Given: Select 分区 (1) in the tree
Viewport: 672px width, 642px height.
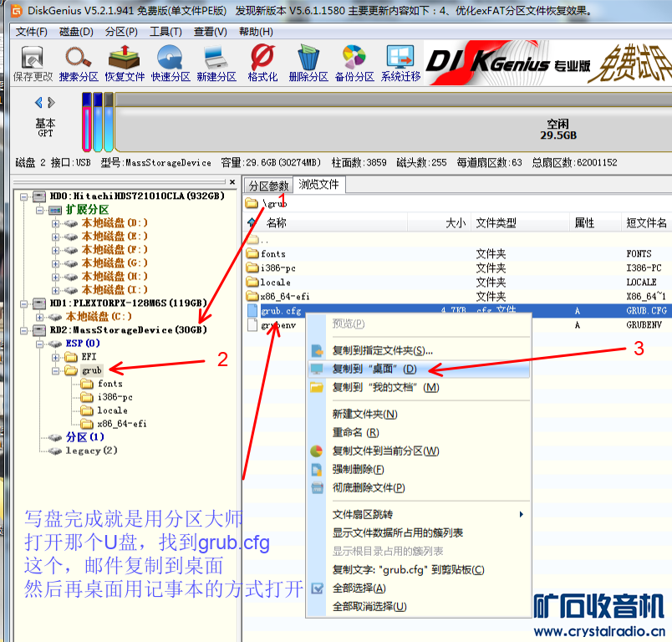Looking at the screenshot, I should coord(85,437).
